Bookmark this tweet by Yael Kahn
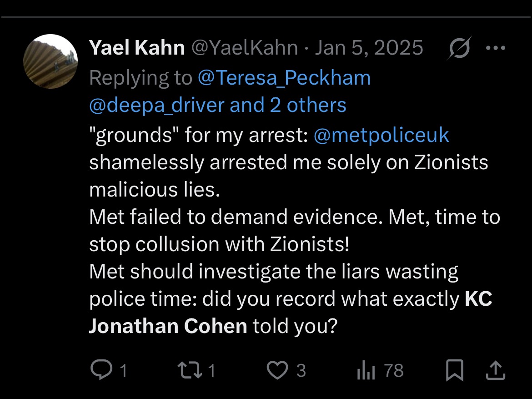 tap(454, 371)
